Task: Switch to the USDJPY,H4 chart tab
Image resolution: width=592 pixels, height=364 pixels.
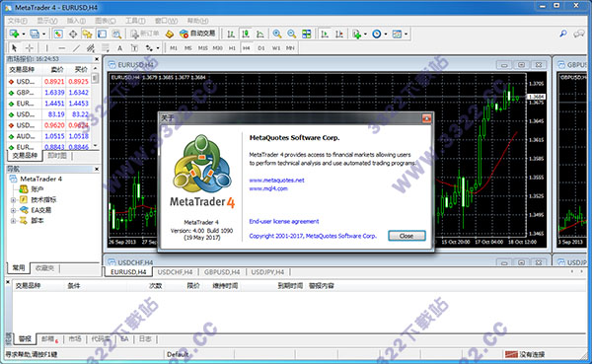Action: click(267, 272)
